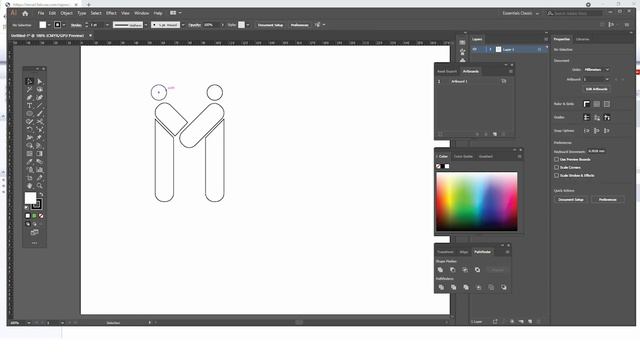640x360 pixels.
Task: Open the Artboard number dropdown in Properties
Action: pyautogui.click(x=596, y=79)
